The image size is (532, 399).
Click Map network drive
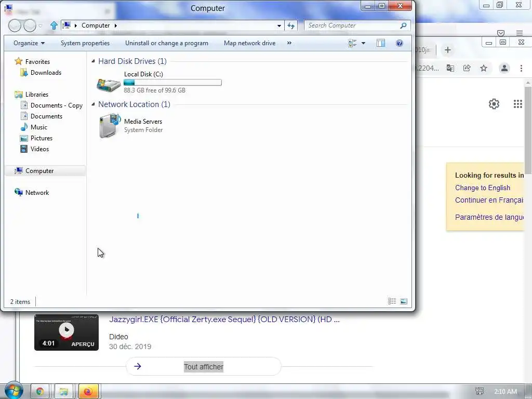coord(250,43)
